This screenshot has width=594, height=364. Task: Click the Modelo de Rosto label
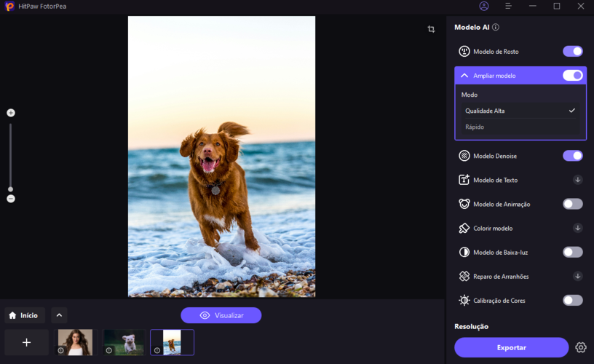[x=496, y=52]
